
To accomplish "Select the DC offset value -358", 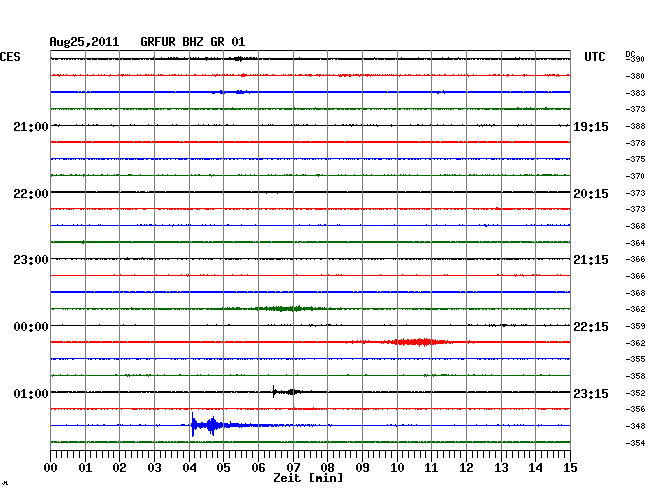I will click(635, 376).
